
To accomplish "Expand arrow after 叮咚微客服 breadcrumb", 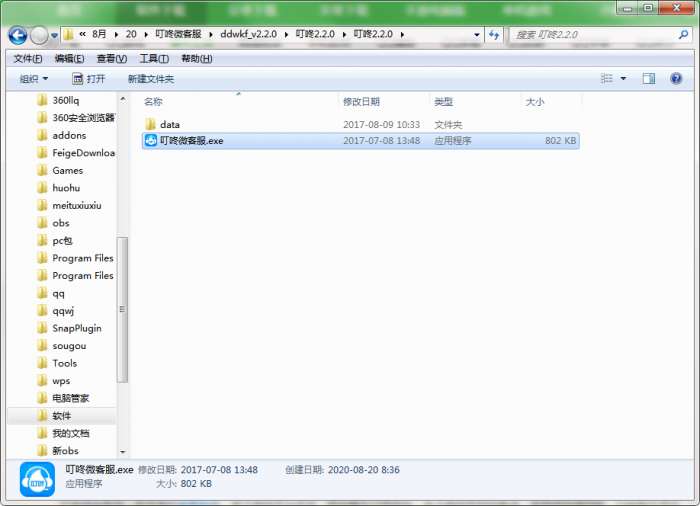I will click(211, 34).
